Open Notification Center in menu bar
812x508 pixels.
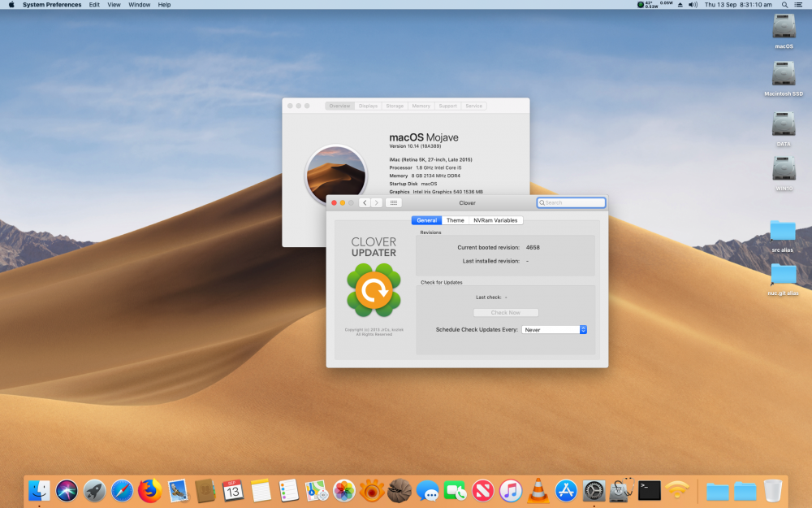tap(798, 5)
